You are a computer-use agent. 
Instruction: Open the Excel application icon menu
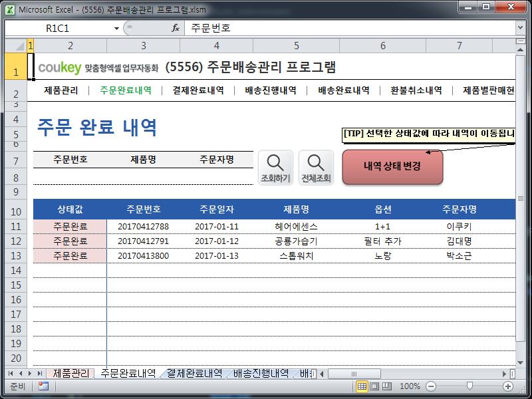coord(10,9)
